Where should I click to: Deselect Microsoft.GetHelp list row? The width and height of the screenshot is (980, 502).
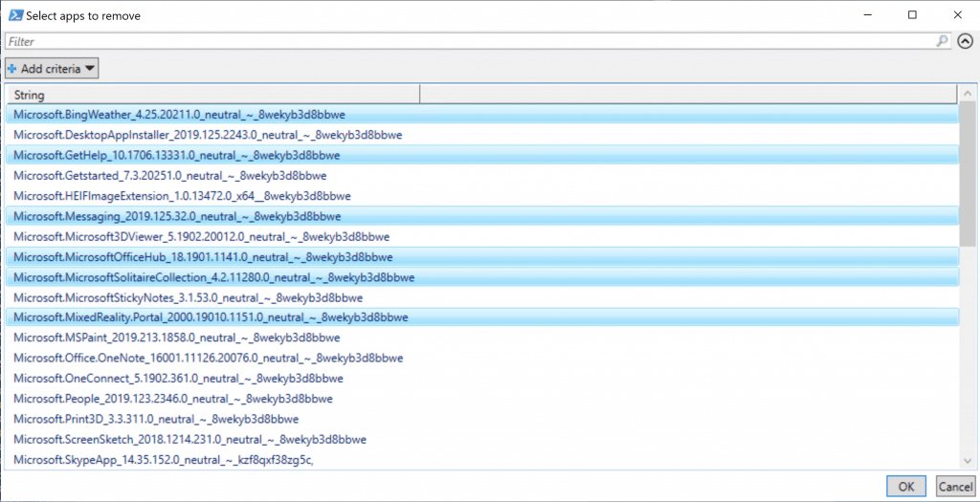(x=177, y=155)
